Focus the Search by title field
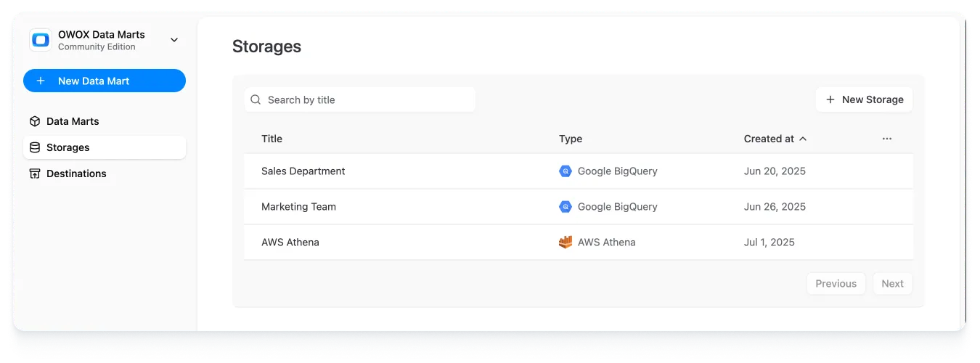This screenshot has width=980, height=363. tap(367, 99)
